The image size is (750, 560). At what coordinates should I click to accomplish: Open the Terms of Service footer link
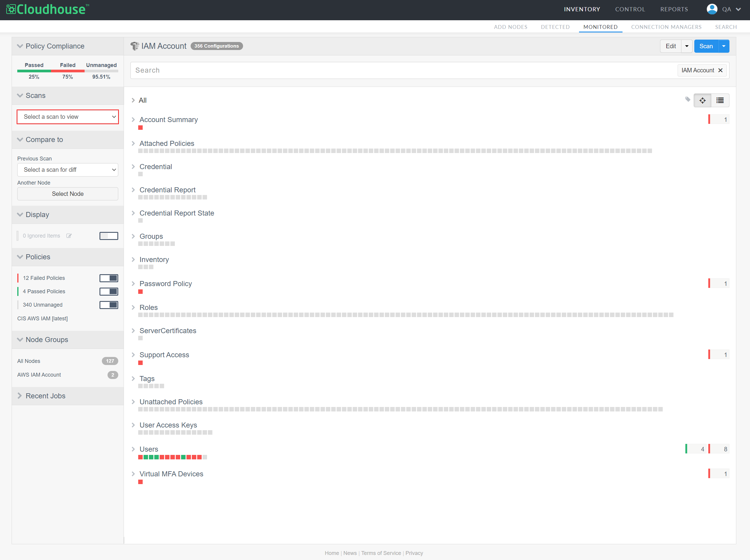(381, 553)
